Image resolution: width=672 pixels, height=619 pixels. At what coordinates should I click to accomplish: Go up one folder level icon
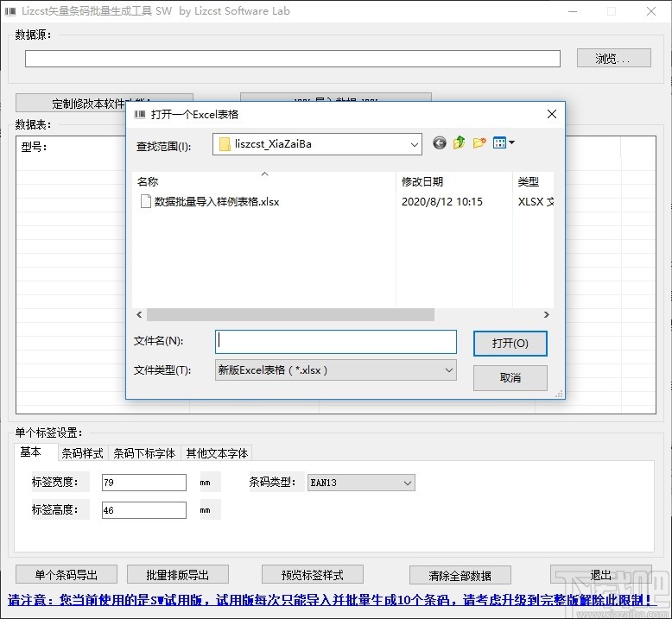pos(459,142)
